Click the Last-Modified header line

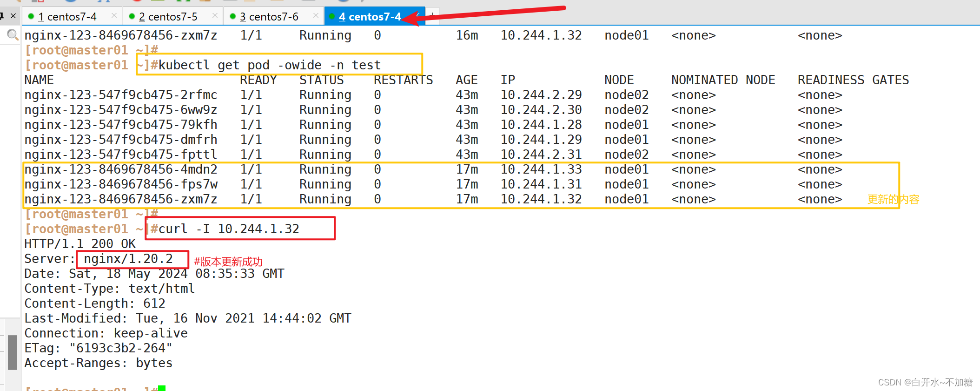click(x=188, y=318)
